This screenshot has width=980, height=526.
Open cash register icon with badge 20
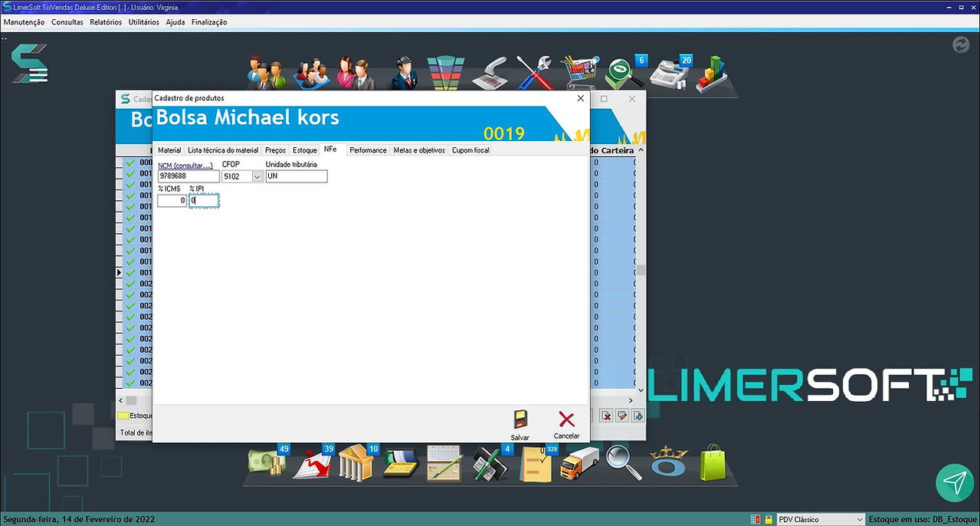[x=670, y=73]
